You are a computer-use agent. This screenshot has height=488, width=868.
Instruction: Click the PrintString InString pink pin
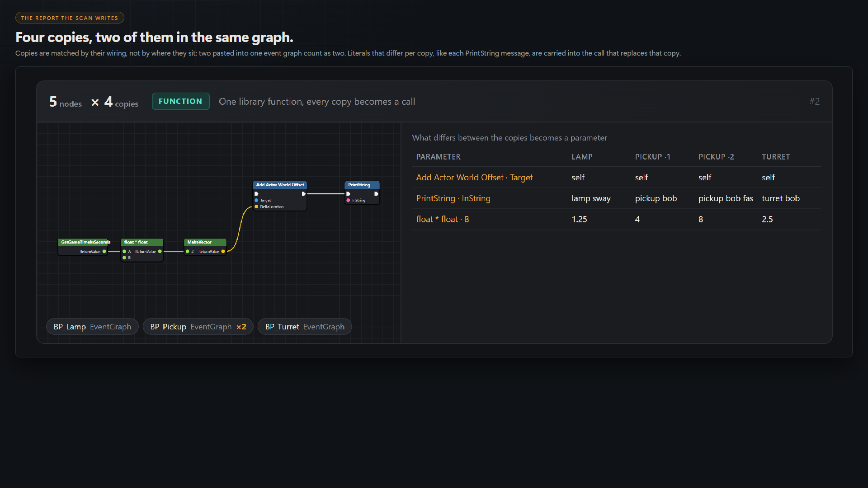click(x=348, y=200)
